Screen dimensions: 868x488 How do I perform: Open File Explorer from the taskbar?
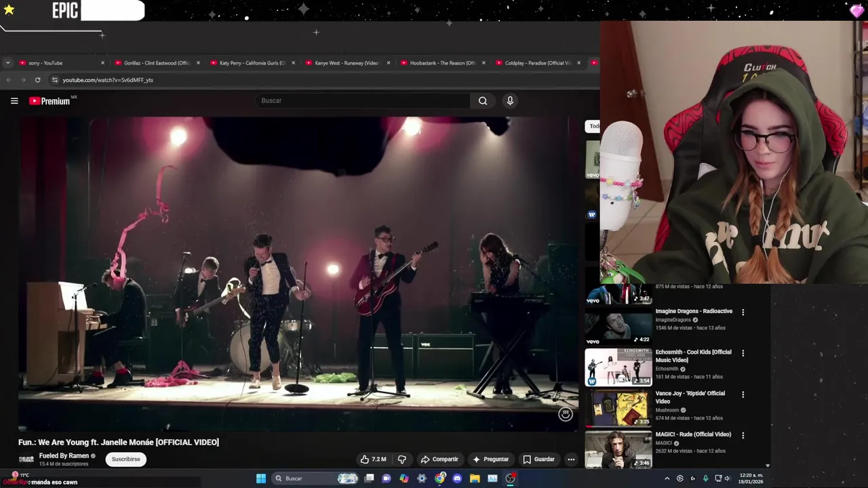tap(475, 479)
